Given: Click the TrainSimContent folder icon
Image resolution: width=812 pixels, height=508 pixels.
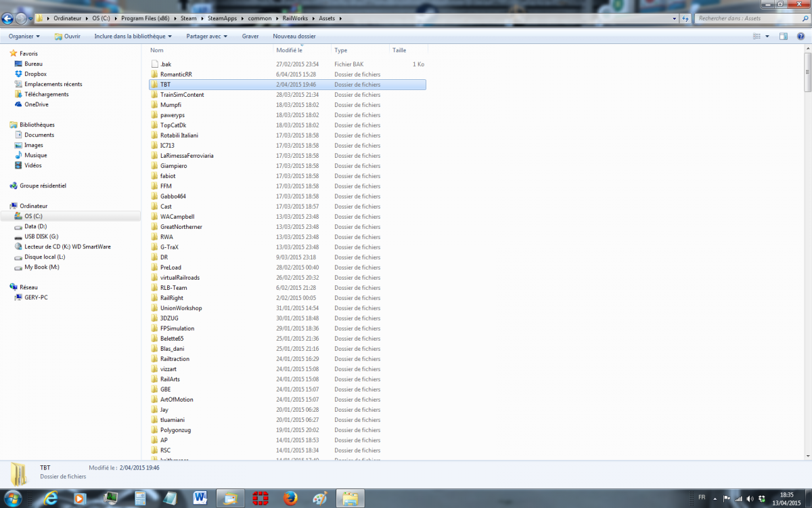Looking at the screenshot, I should click(x=154, y=95).
